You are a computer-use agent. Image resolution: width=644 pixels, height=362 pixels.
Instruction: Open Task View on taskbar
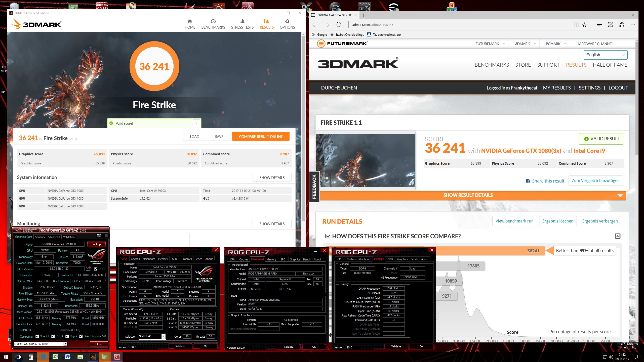(x=18, y=357)
